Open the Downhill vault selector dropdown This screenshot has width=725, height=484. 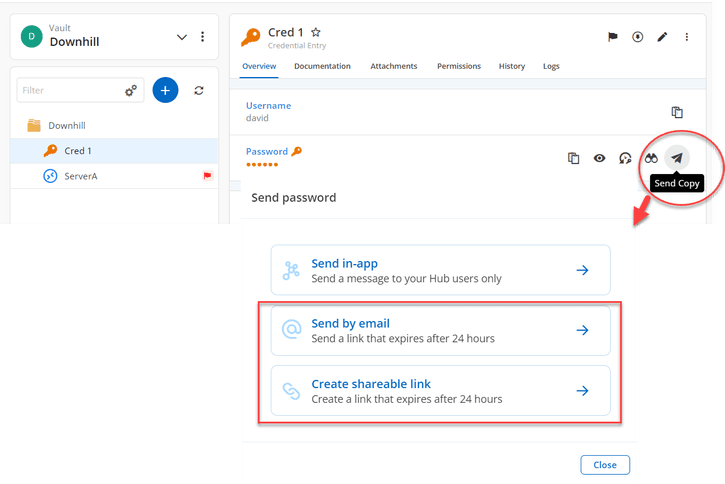[181, 37]
